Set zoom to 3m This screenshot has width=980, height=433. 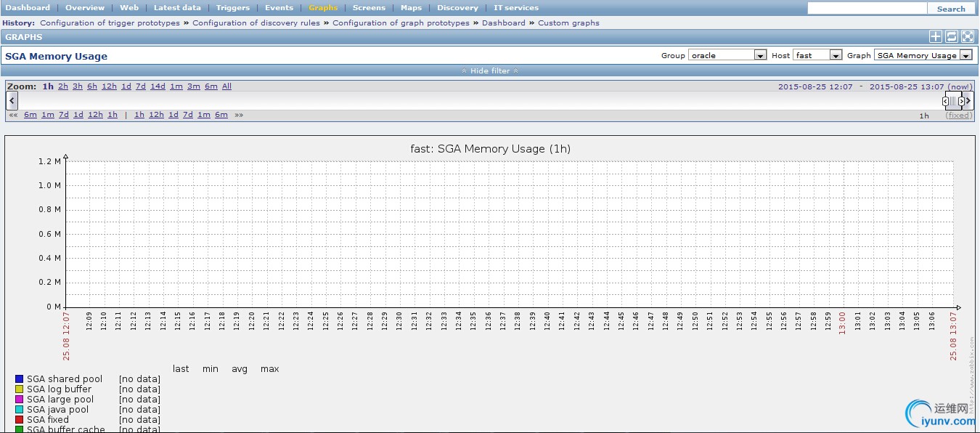tap(194, 86)
